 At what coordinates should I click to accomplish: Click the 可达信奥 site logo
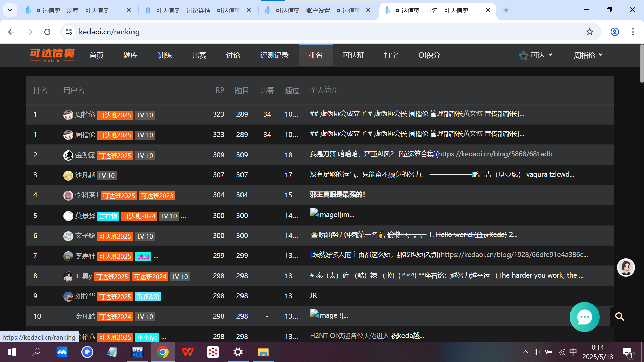pyautogui.click(x=52, y=55)
